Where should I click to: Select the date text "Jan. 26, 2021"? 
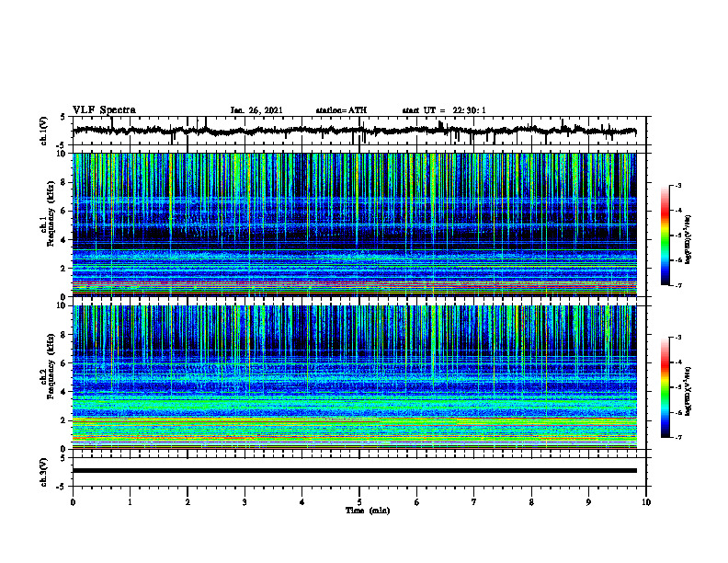(x=256, y=110)
